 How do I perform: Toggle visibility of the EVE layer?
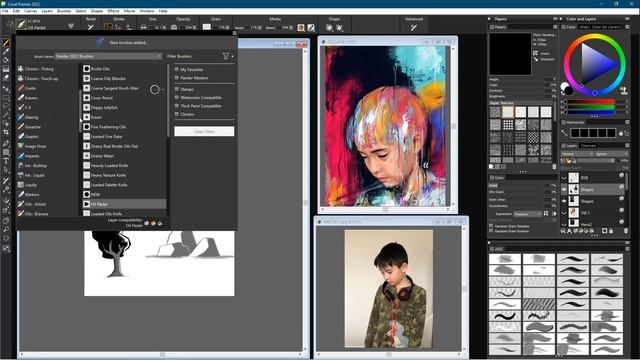[564, 178]
